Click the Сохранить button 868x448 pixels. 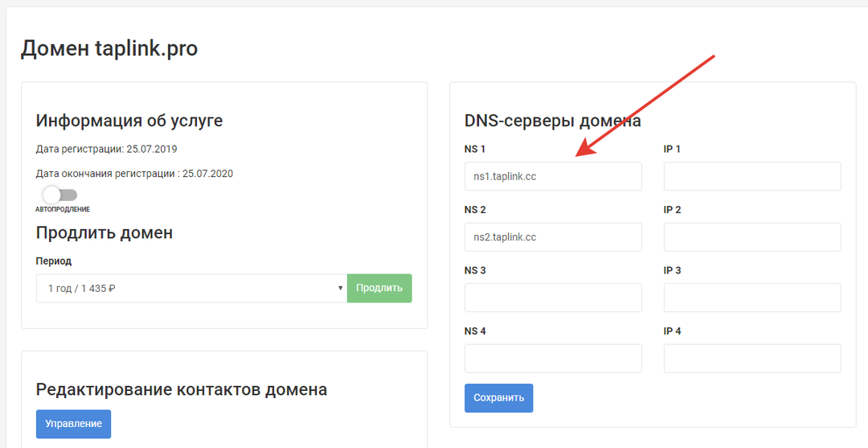tap(499, 397)
